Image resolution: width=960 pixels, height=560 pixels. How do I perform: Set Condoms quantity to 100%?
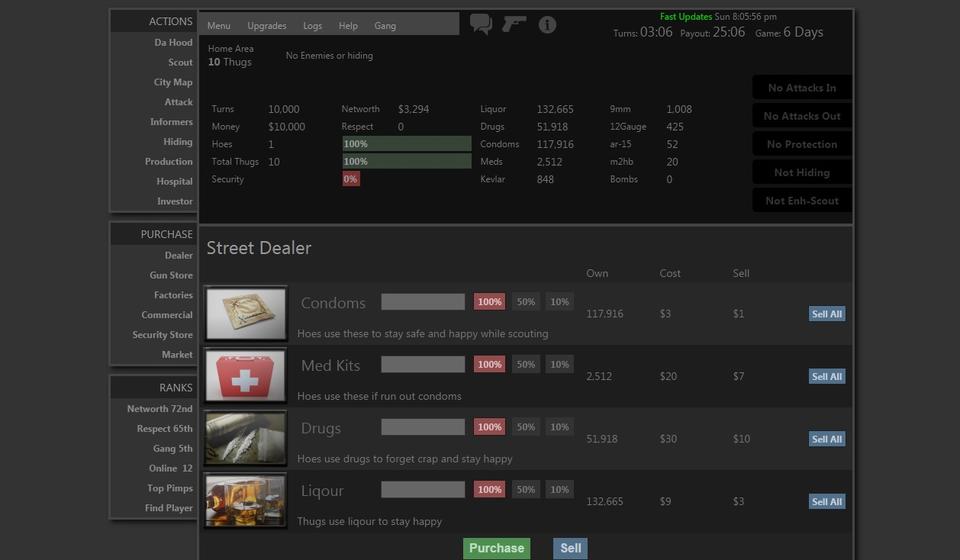coord(489,302)
